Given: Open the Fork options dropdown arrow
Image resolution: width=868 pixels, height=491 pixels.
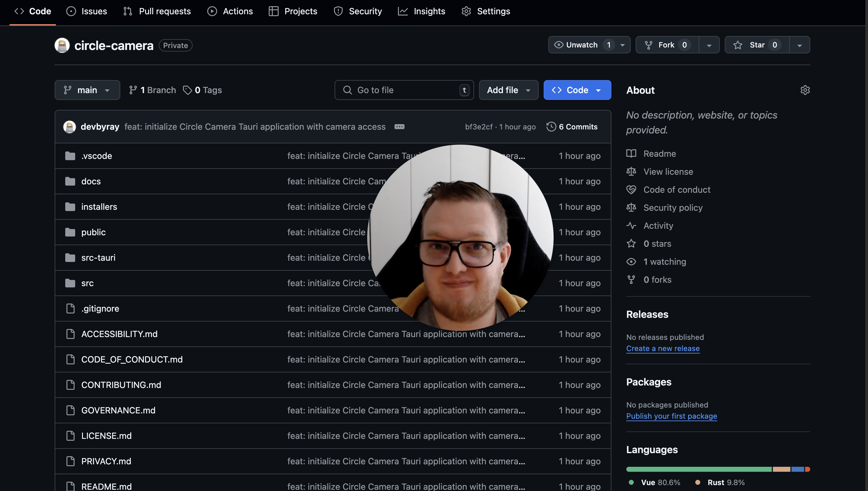Looking at the screenshot, I should click(x=709, y=45).
